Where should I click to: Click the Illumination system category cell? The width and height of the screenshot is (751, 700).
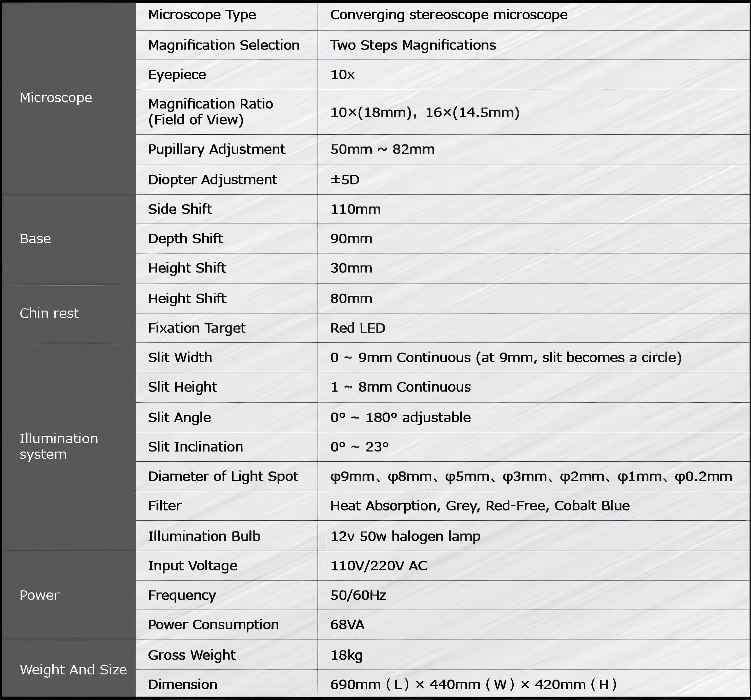[59, 446]
